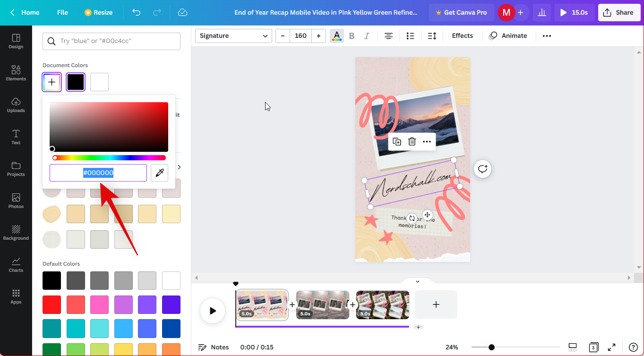The image size is (644, 356).
Task: Open the text color picker icon
Action: (337, 36)
